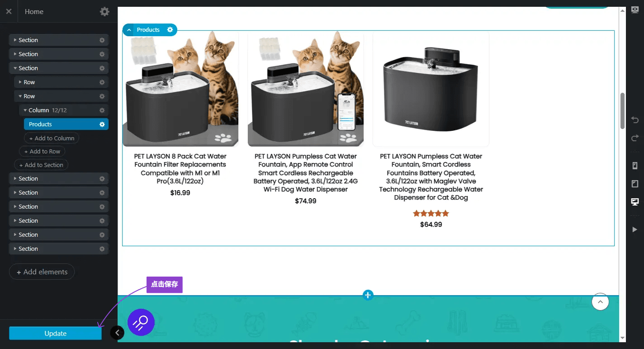This screenshot has width=644, height=349.
Task: Click the Add elements button
Action: click(42, 272)
